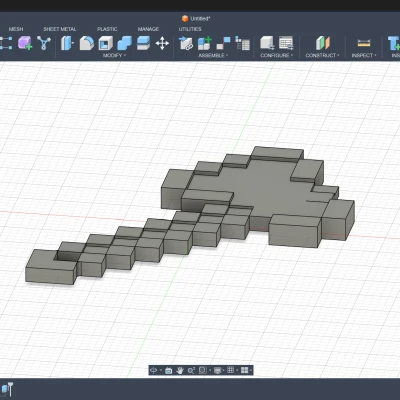
Task: Expand the CONFIGURE dropdown menu
Action: 277,55
